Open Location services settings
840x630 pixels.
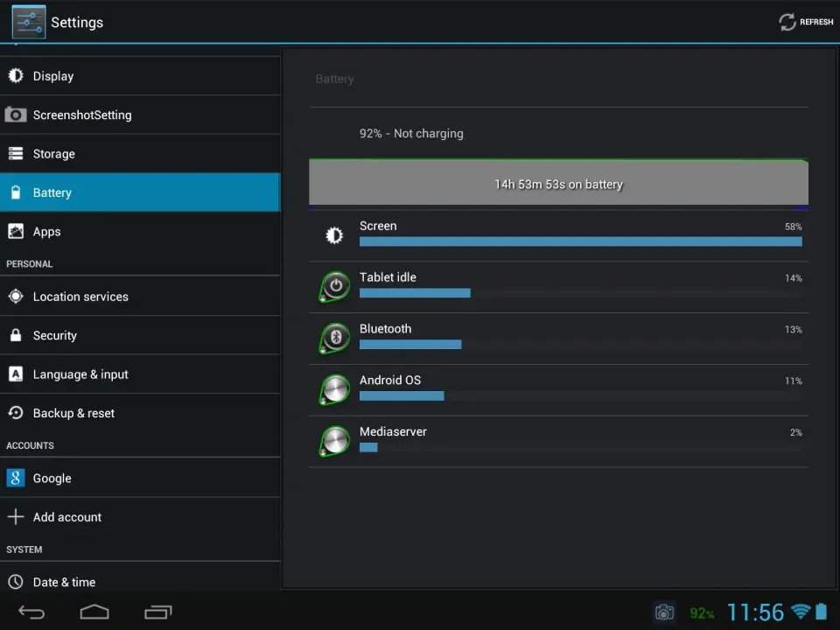click(x=80, y=297)
